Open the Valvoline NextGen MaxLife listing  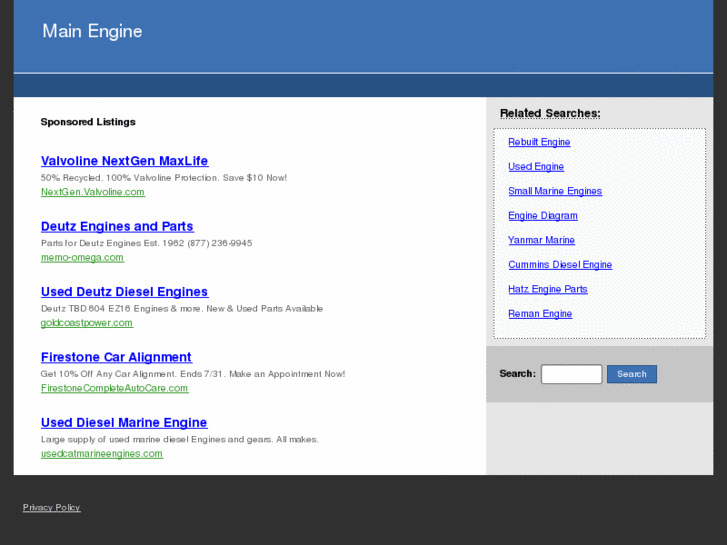click(x=124, y=161)
